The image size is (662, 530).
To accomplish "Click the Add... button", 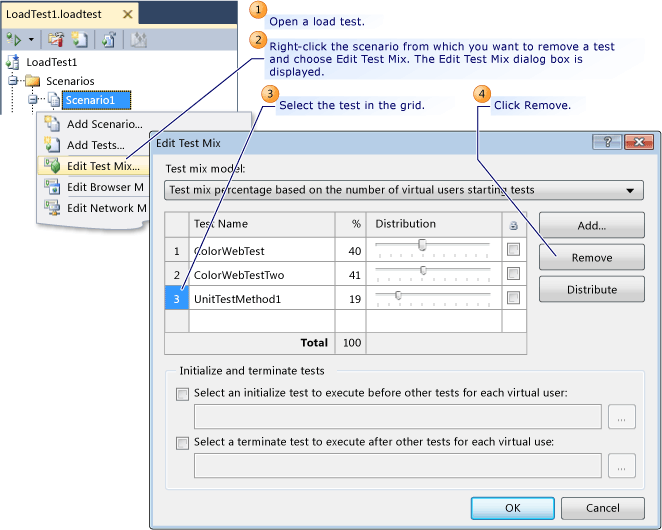I will pos(591,226).
